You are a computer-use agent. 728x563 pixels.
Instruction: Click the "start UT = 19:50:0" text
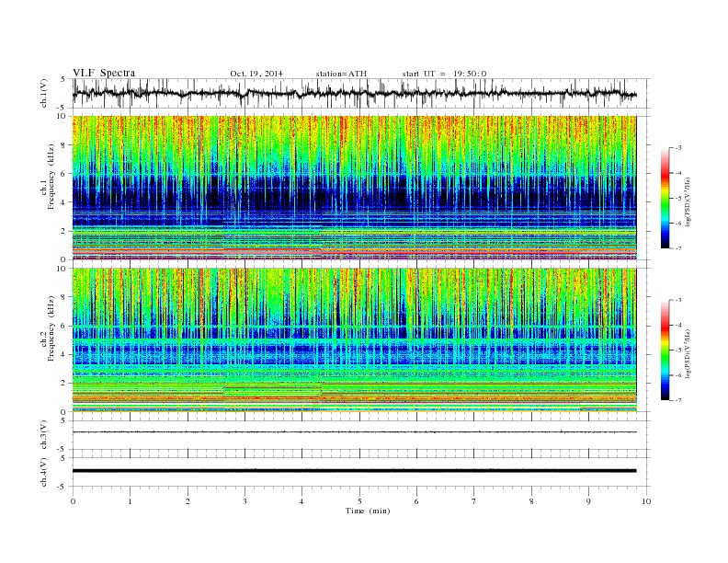(x=444, y=74)
